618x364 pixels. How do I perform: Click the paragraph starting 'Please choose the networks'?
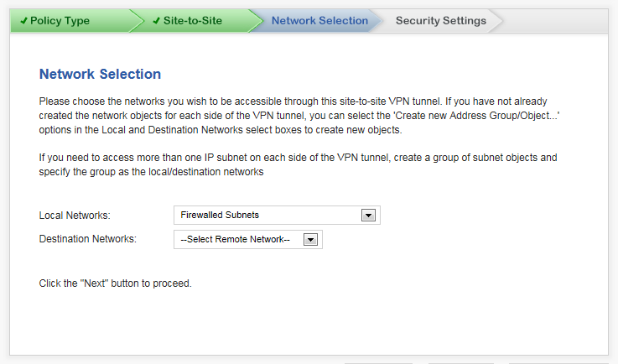click(x=299, y=116)
